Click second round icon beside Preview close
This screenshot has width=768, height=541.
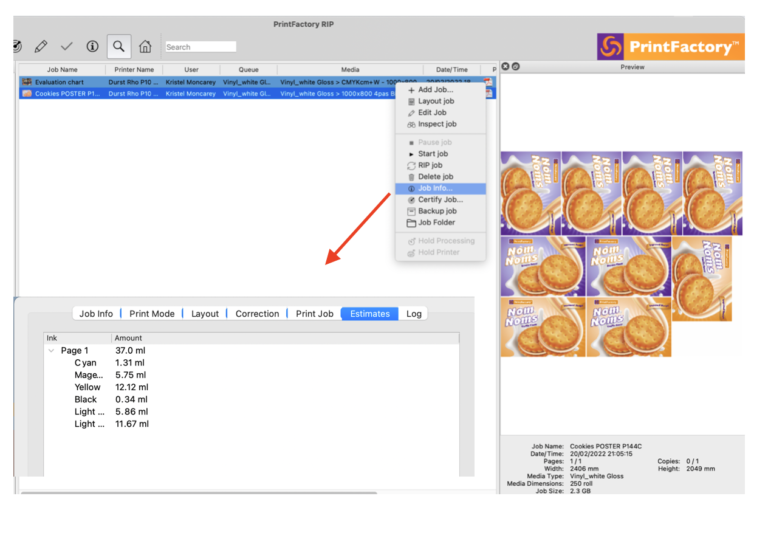[516, 67]
